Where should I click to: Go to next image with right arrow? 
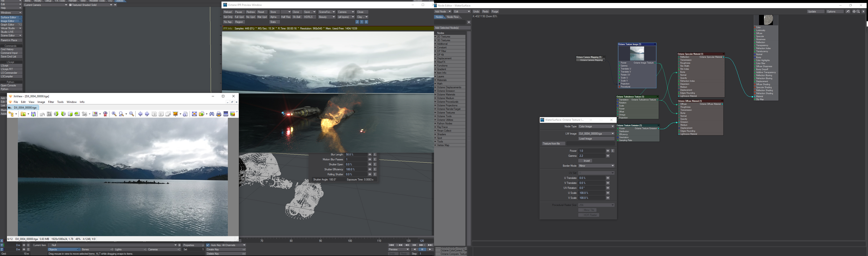coord(147,114)
